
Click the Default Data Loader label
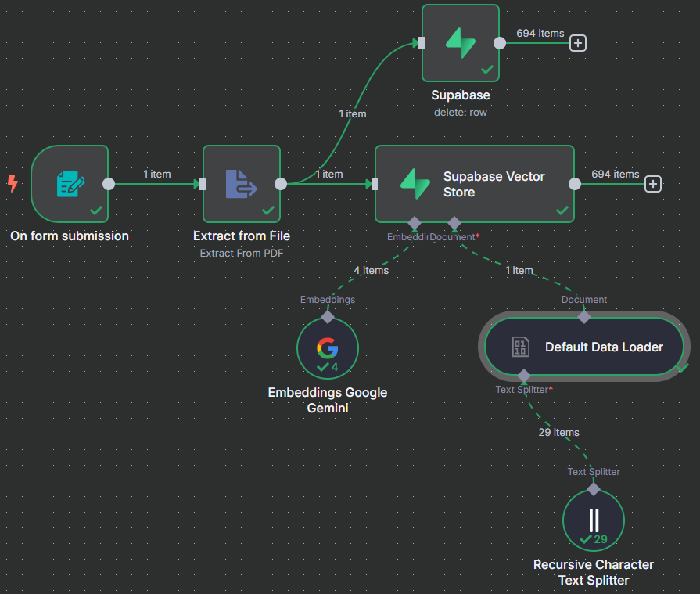pyautogui.click(x=604, y=347)
